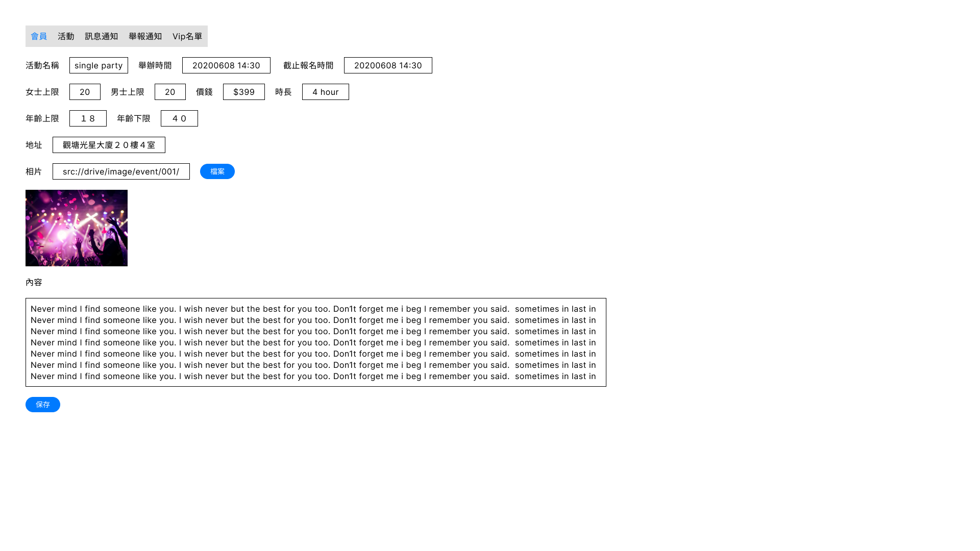Image resolution: width=980 pixels, height=551 pixels.
Task: Click inside the 內容 content text area
Action: tap(315, 342)
